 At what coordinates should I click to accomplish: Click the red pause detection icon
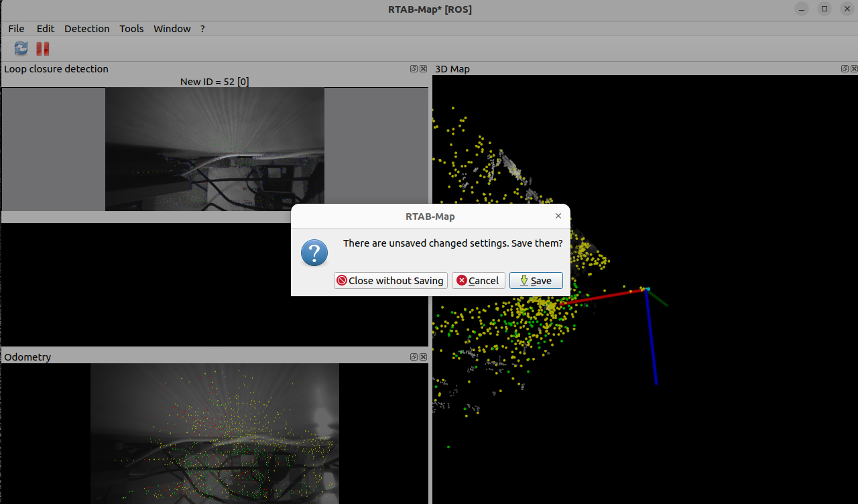[43, 48]
